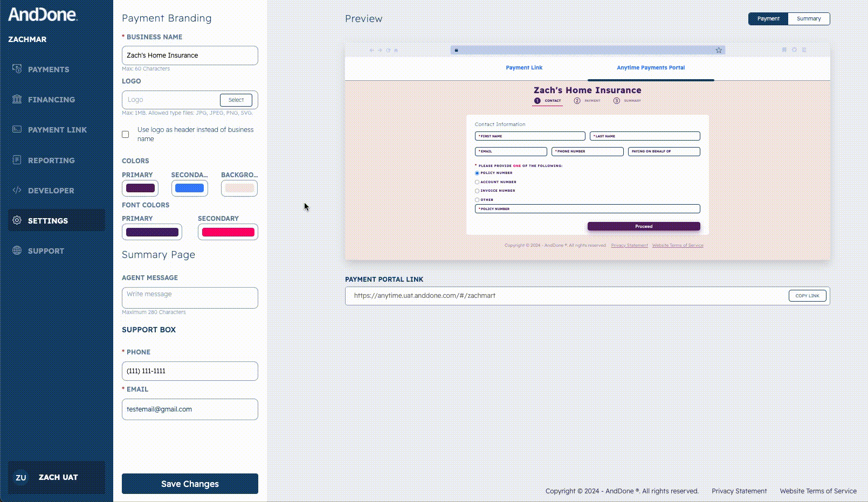This screenshot has width=868, height=502.
Task: Select the Settings gear icon
Action: pos(17,220)
